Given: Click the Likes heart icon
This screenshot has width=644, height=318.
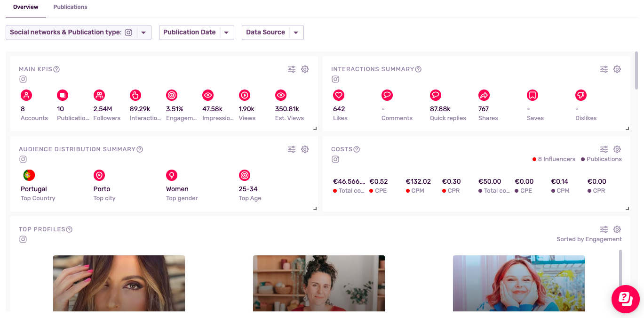Looking at the screenshot, I should (x=339, y=95).
